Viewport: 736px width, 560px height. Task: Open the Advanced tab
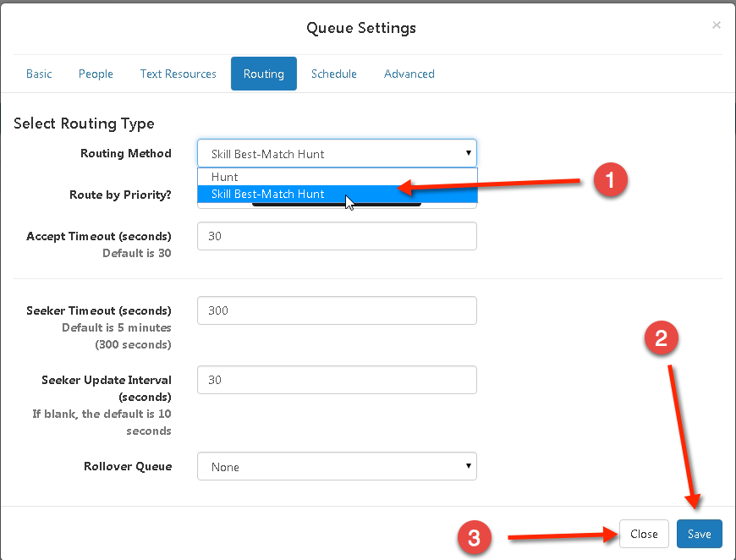[x=409, y=74]
